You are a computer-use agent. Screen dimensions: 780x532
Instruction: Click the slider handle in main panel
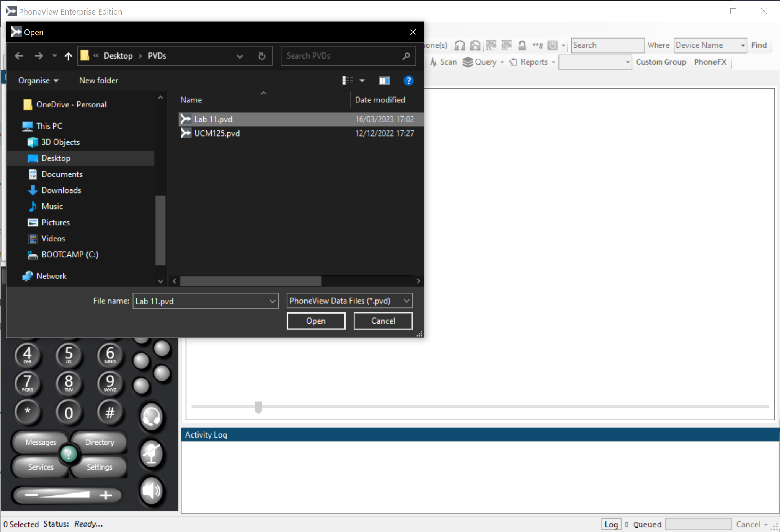(258, 407)
